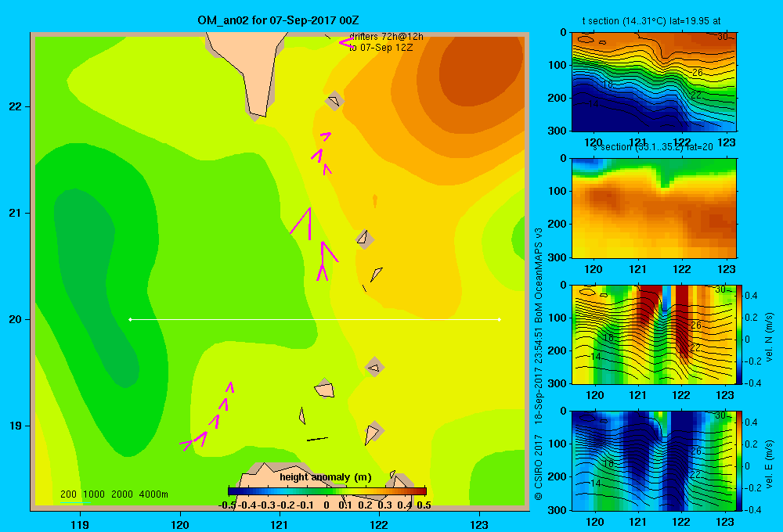
Task: Click the 0.4 tick on vel. N scale
Action: point(751,296)
